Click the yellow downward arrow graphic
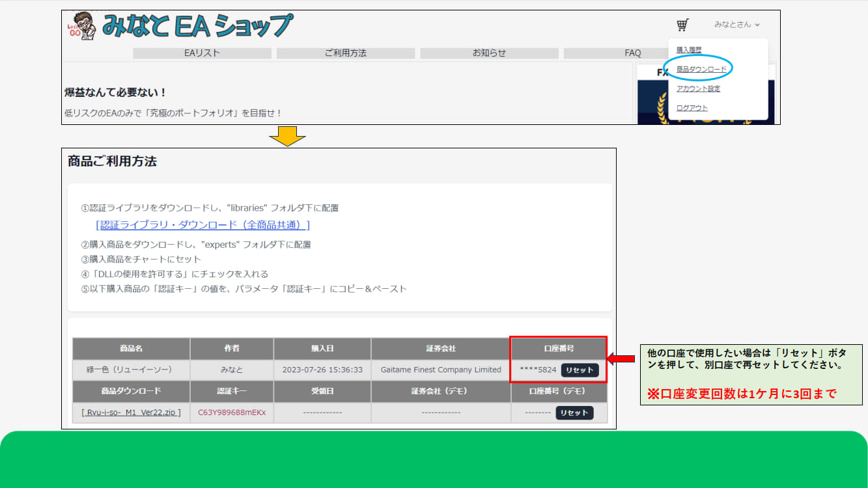 pyautogui.click(x=287, y=136)
